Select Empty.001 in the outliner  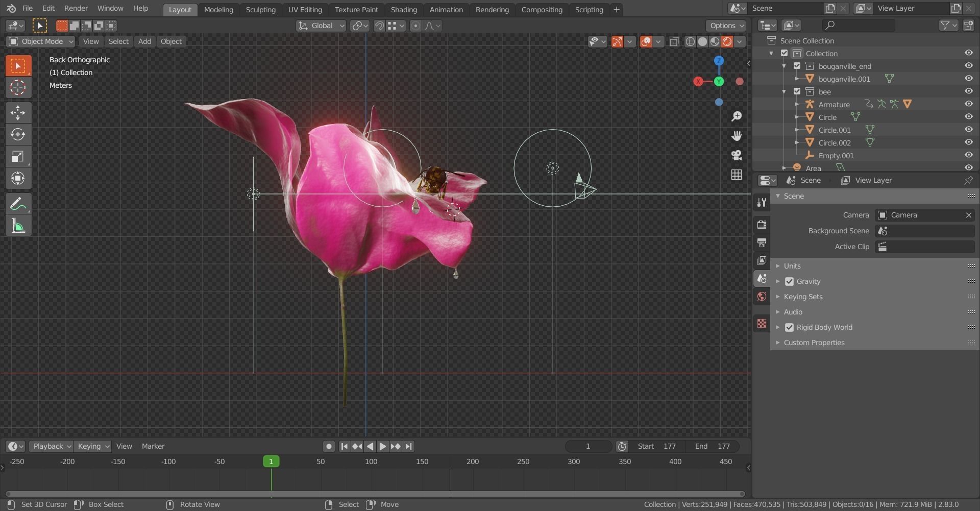coord(836,155)
